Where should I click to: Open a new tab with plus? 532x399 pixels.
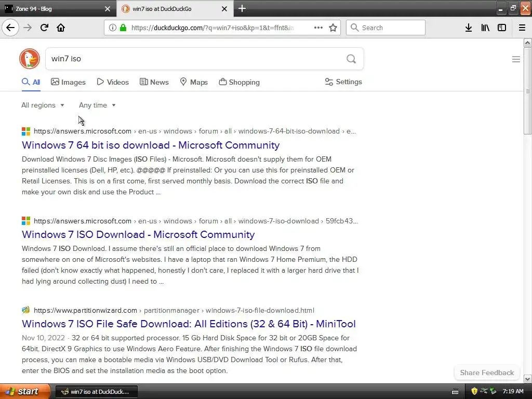242,8
